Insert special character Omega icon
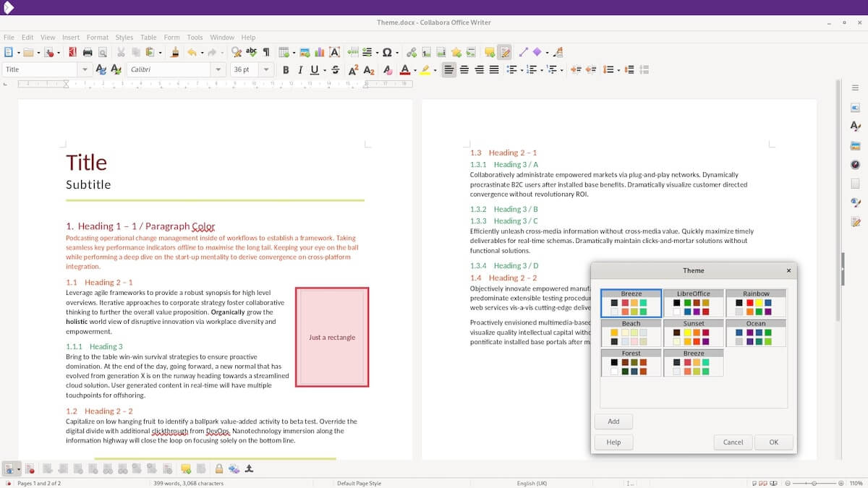Viewport: 868px width, 488px height. [387, 52]
